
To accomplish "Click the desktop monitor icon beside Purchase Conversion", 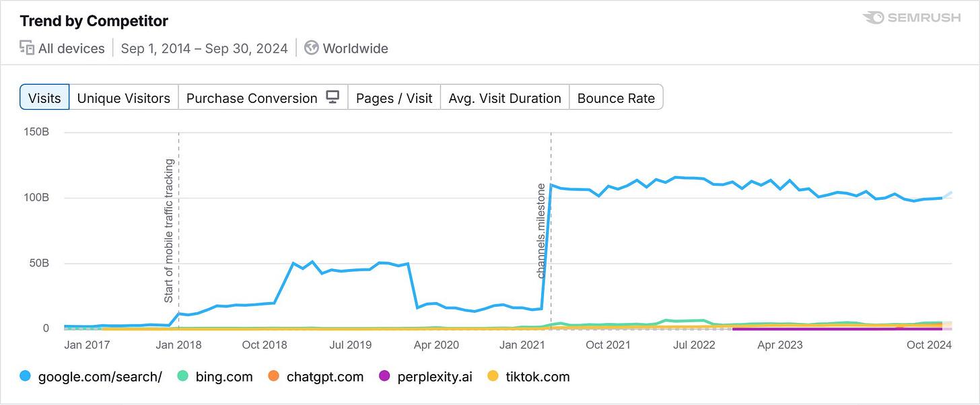I will click(x=332, y=97).
